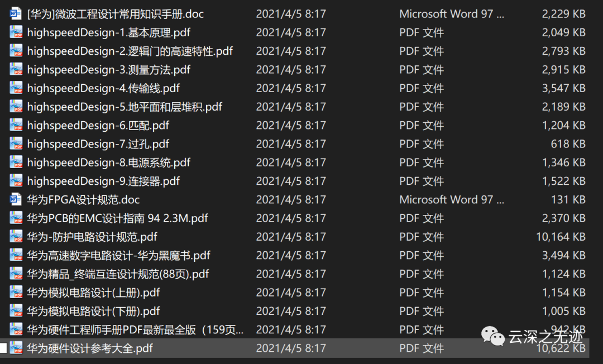603x364 pixels.
Task: Click the PDF icon of 华为高速数字电路设计-华为黑魔书.pdf
Action: point(16,255)
